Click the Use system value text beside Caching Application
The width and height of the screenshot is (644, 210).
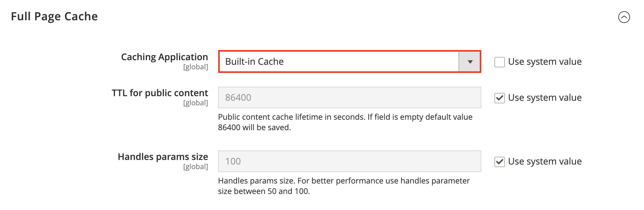(545, 61)
